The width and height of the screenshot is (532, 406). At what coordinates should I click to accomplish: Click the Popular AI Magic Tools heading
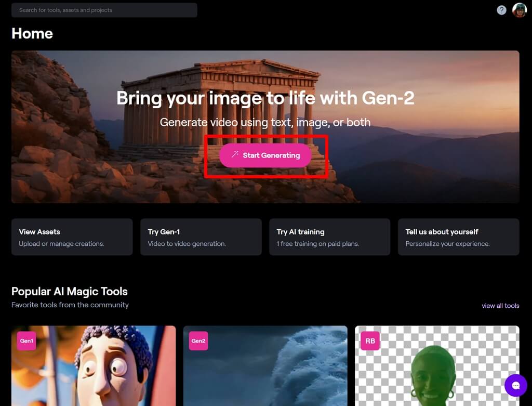[x=70, y=292]
